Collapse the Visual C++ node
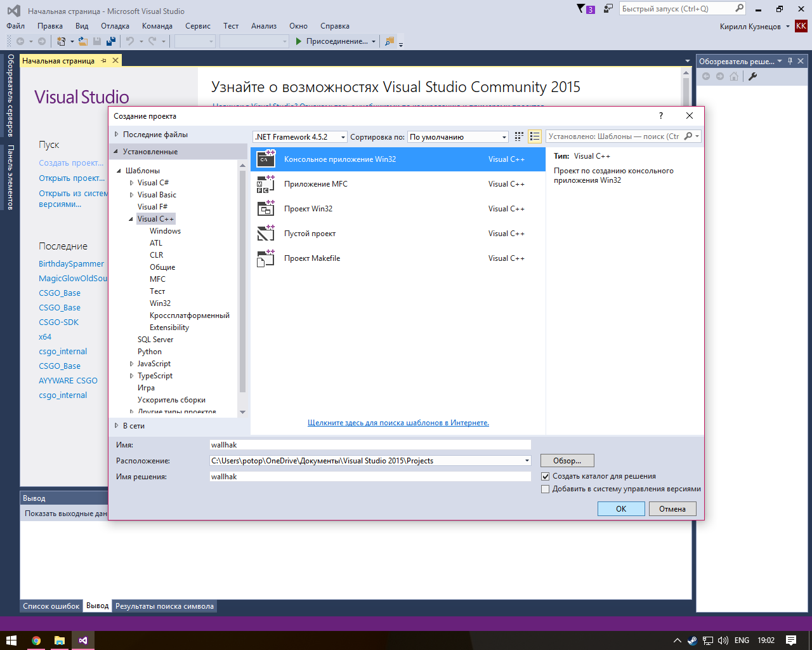This screenshot has height=650, width=812. click(x=131, y=219)
